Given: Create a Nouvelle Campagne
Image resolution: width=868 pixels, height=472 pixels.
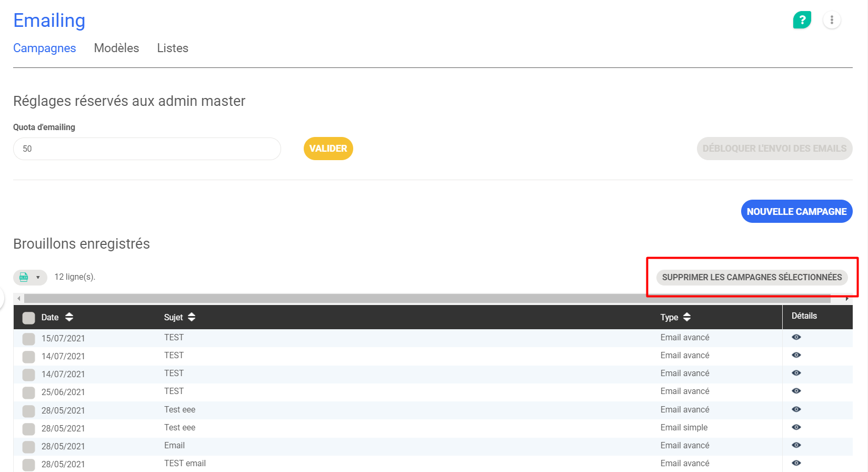Looking at the screenshot, I should [x=796, y=211].
